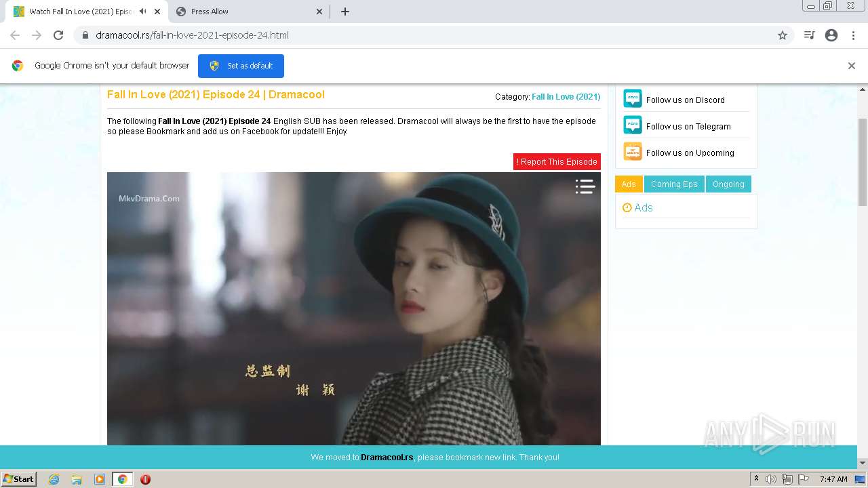
Task: Select the Ongoing tab
Action: 728,184
